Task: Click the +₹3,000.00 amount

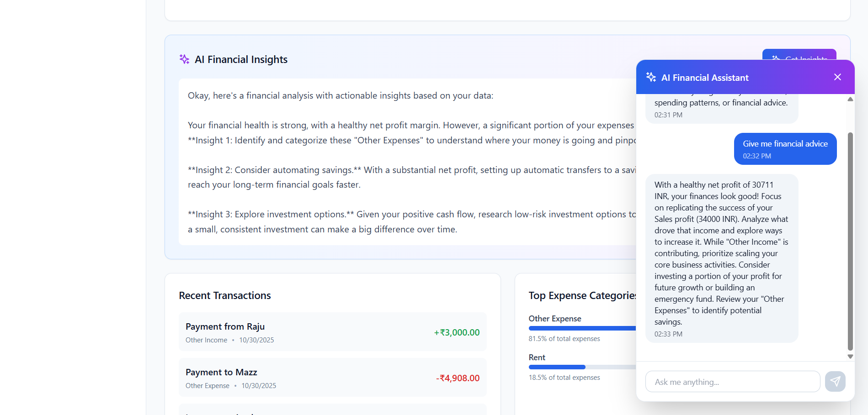Action: point(457,332)
